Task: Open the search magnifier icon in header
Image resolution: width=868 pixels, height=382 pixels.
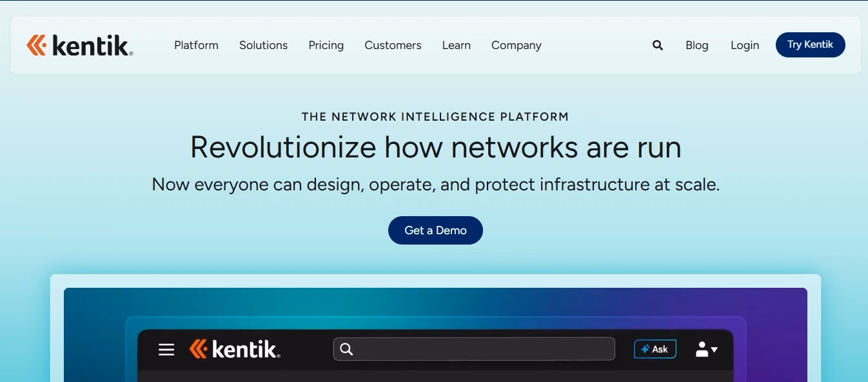Action: point(658,45)
